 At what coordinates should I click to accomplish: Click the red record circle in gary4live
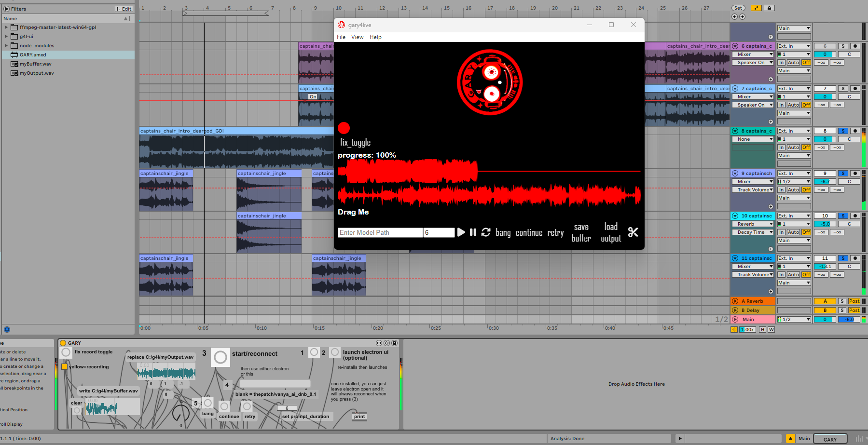pos(344,128)
